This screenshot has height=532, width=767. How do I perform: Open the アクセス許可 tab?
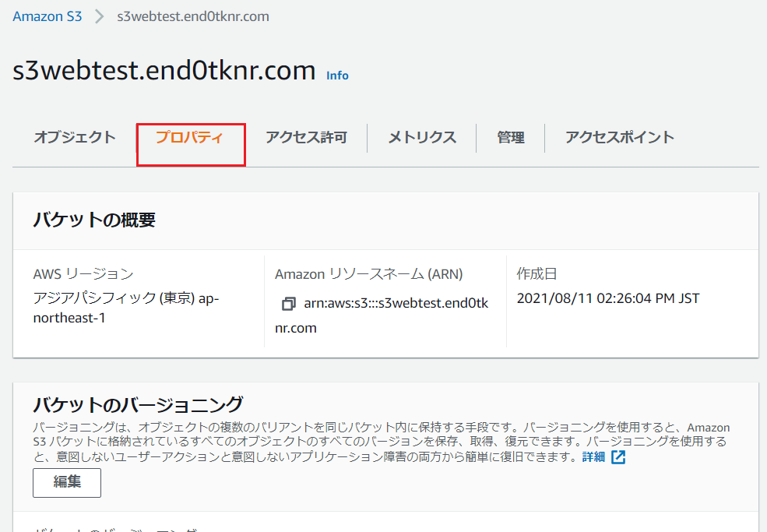306,138
